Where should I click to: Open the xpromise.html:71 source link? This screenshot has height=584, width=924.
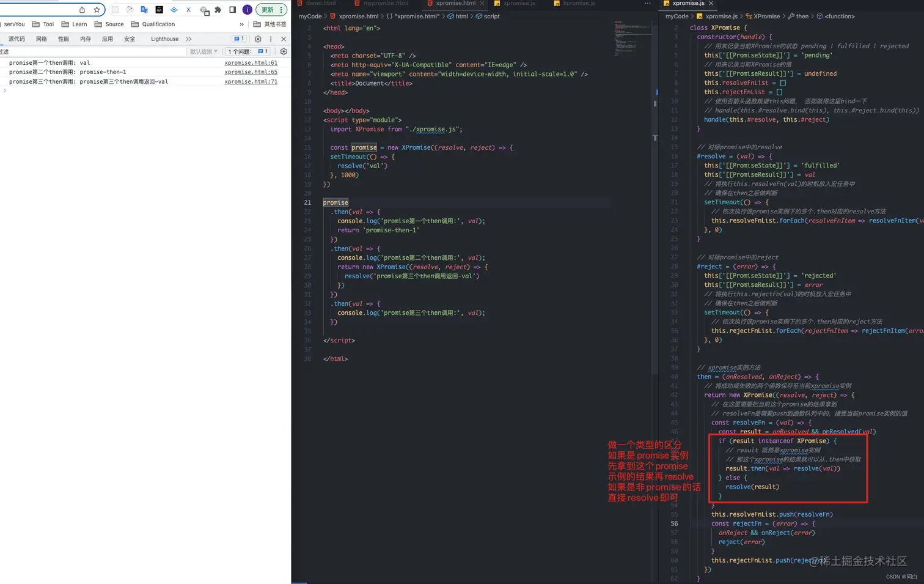[x=251, y=81]
